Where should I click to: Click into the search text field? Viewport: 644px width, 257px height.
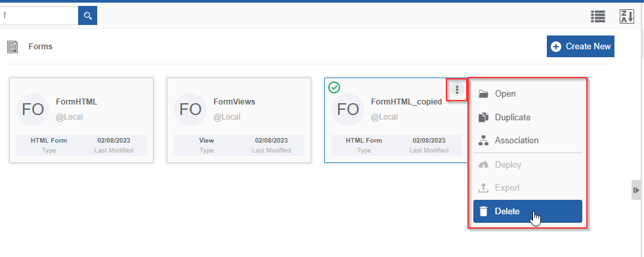click(x=39, y=16)
